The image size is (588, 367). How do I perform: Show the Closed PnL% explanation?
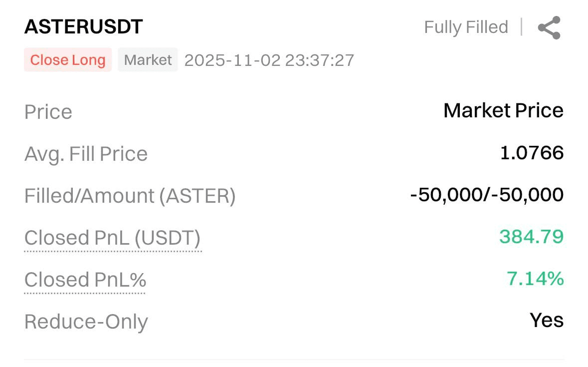pyautogui.click(x=85, y=280)
